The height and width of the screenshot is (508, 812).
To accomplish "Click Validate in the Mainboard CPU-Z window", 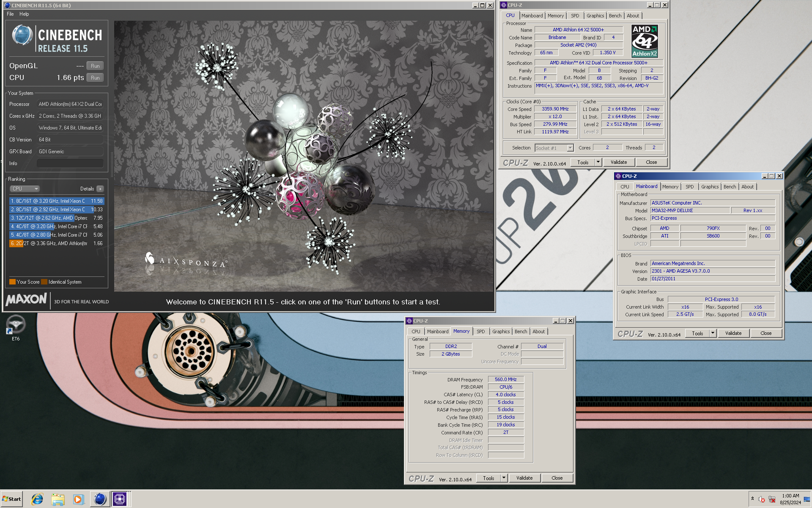I will pos(733,333).
